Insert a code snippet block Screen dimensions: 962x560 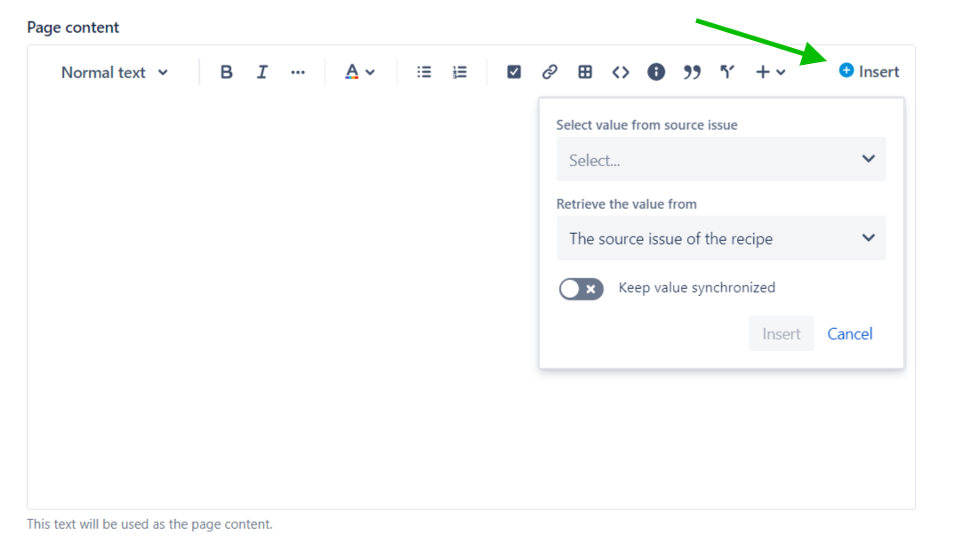pyautogui.click(x=621, y=72)
